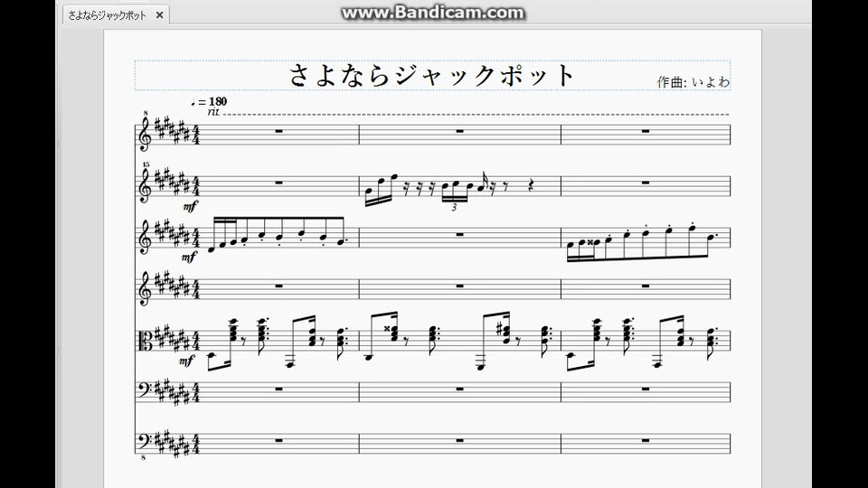Click the first chord in the alto staff

[233, 331]
